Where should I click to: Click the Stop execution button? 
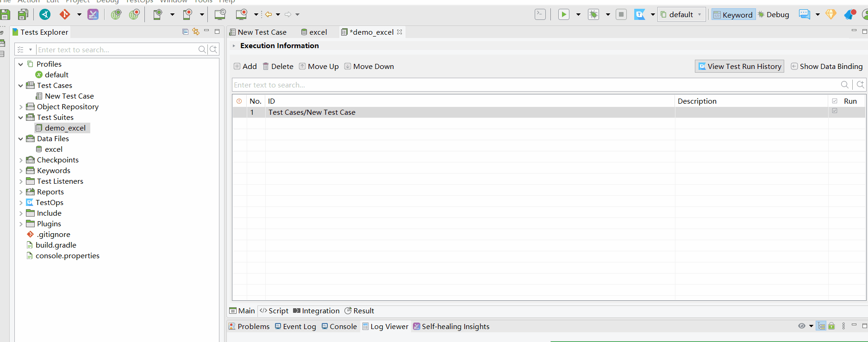(x=621, y=15)
